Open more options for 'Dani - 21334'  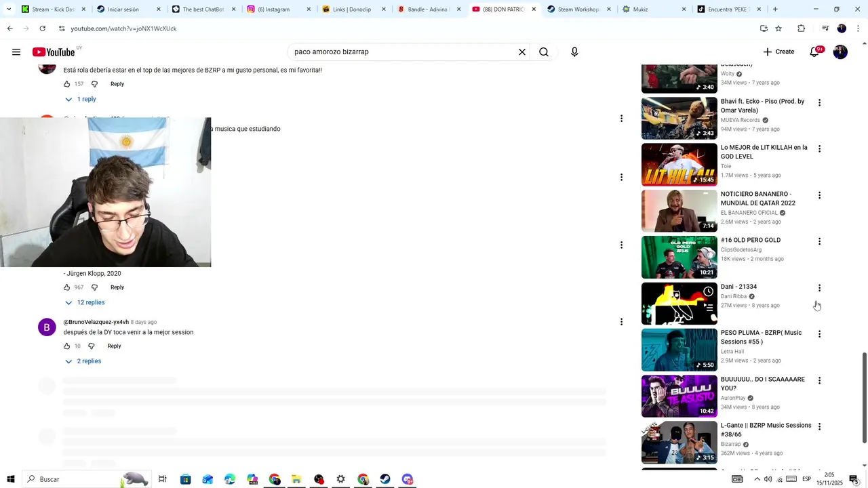click(819, 288)
